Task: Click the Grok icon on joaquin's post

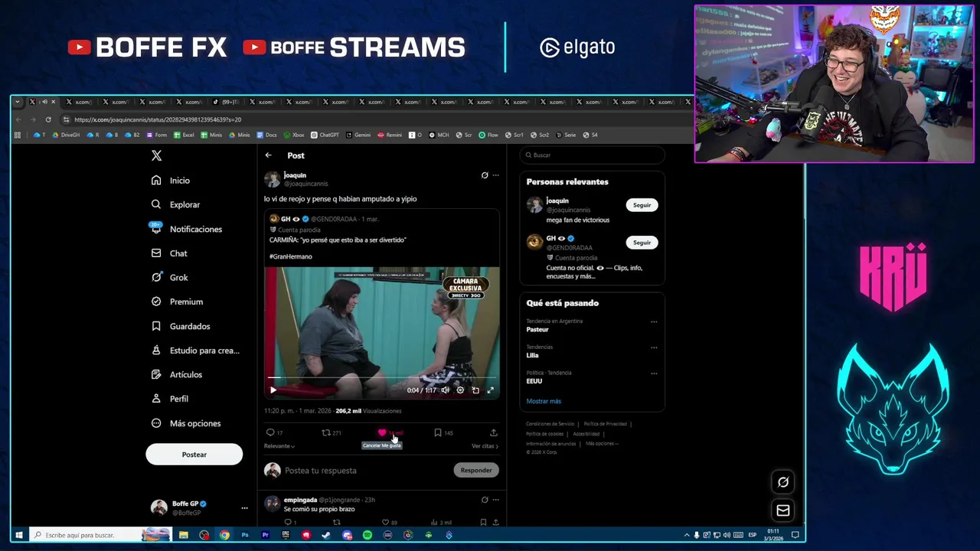Action: pyautogui.click(x=485, y=175)
